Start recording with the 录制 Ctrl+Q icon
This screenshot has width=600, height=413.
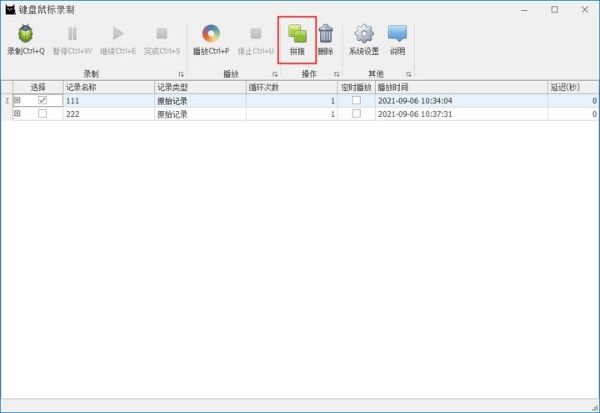26,34
